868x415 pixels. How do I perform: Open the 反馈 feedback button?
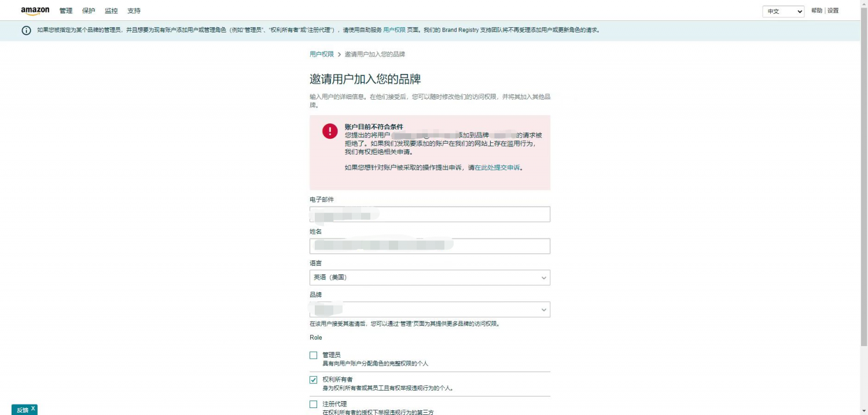pos(22,410)
